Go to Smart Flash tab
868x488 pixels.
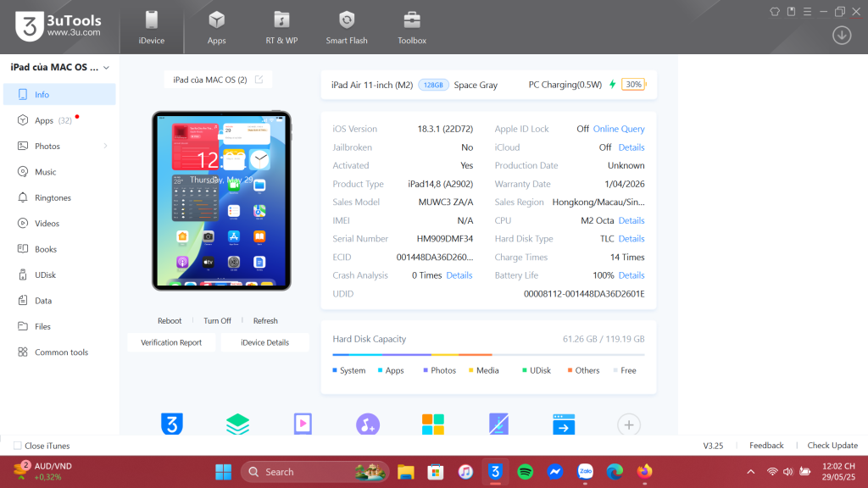tap(347, 28)
